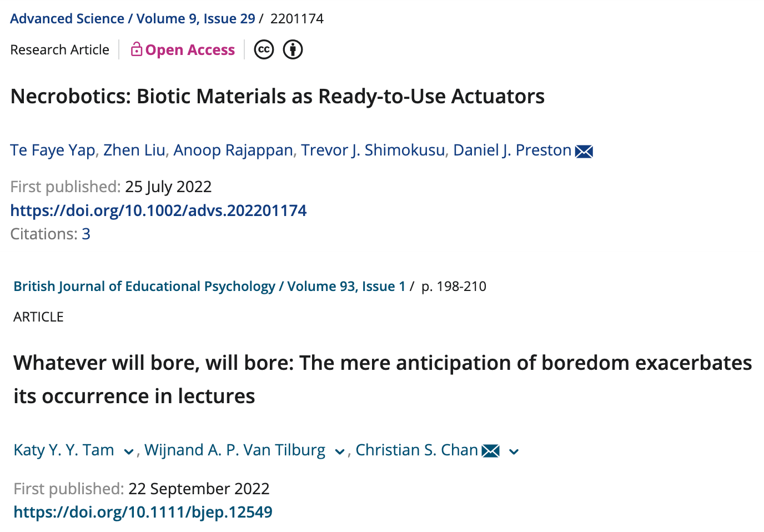Click the email envelope next to Christian S. Chan

[x=490, y=451]
